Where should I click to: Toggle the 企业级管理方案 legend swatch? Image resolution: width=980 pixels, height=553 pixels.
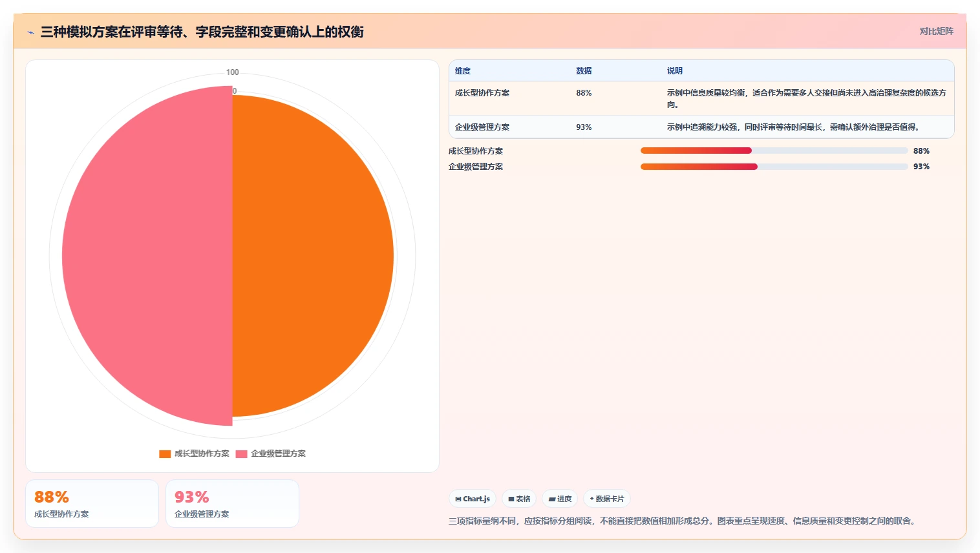click(241, 454)
